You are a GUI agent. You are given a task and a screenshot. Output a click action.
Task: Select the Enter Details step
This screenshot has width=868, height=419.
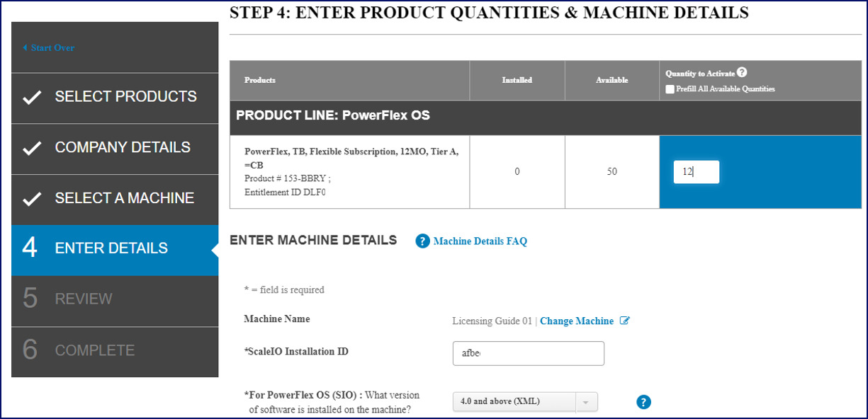pos(111,248)
